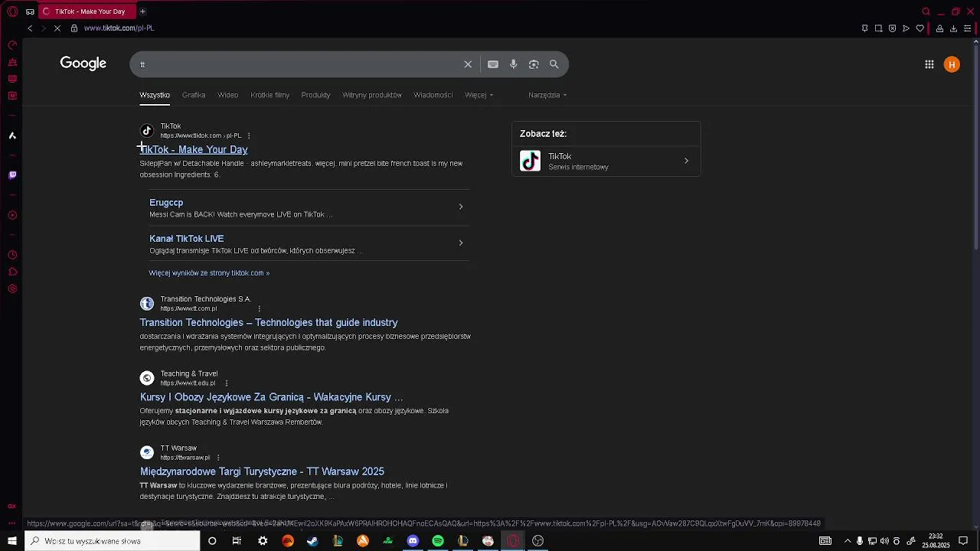Image resolution: width=980 pixels, height=551 pixels.
Task: Stop loading the page with the X button
Action: point(57,28)
